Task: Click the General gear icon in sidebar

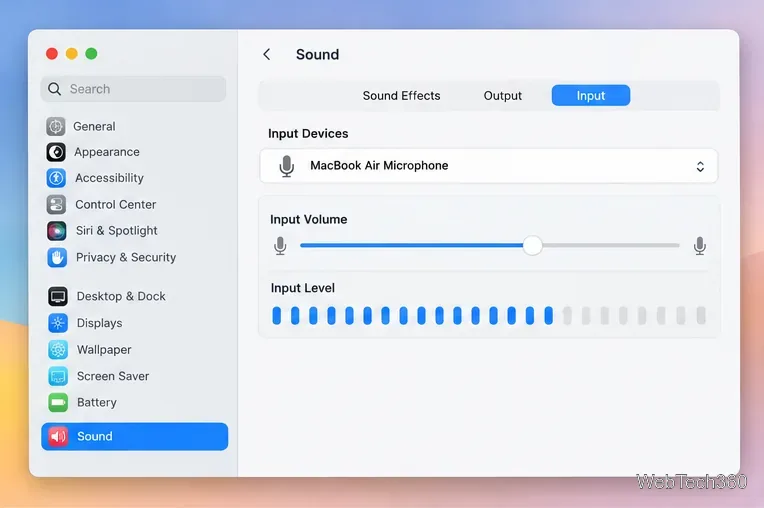Action: pos(56,126)
